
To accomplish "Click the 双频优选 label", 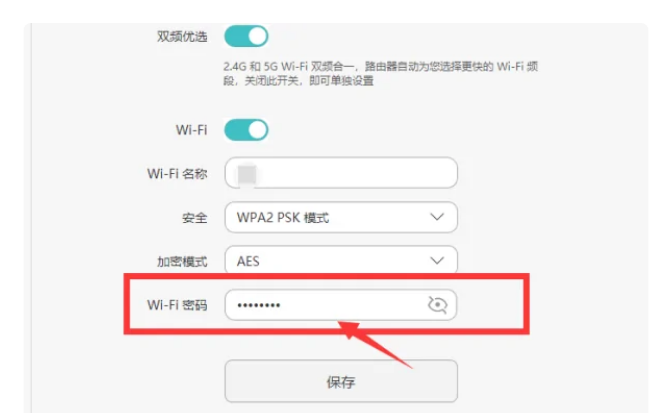I will [x=182, y=37].
